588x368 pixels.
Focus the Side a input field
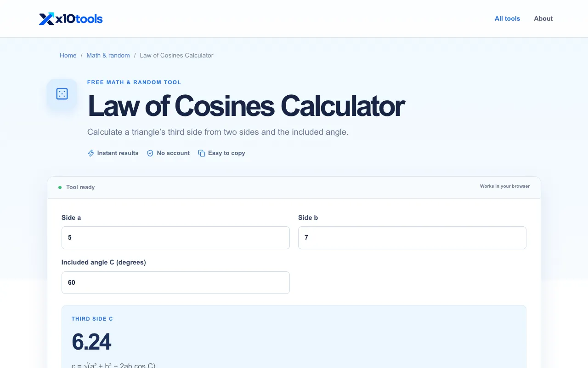click(x=175, y=238)
